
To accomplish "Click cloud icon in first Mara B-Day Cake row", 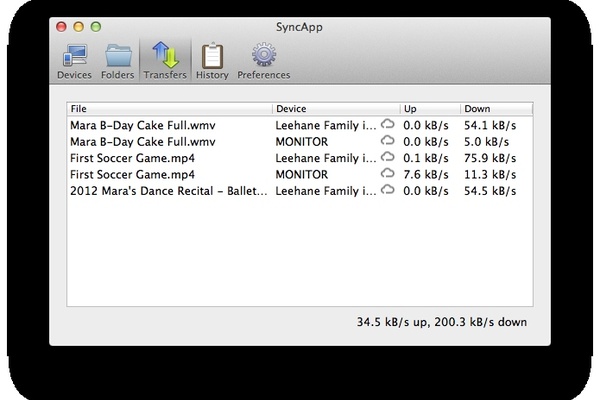I will pos(388,124).
